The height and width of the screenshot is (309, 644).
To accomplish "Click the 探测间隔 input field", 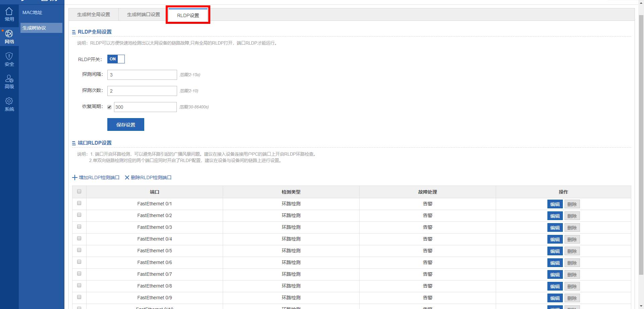I will (142, 75).
